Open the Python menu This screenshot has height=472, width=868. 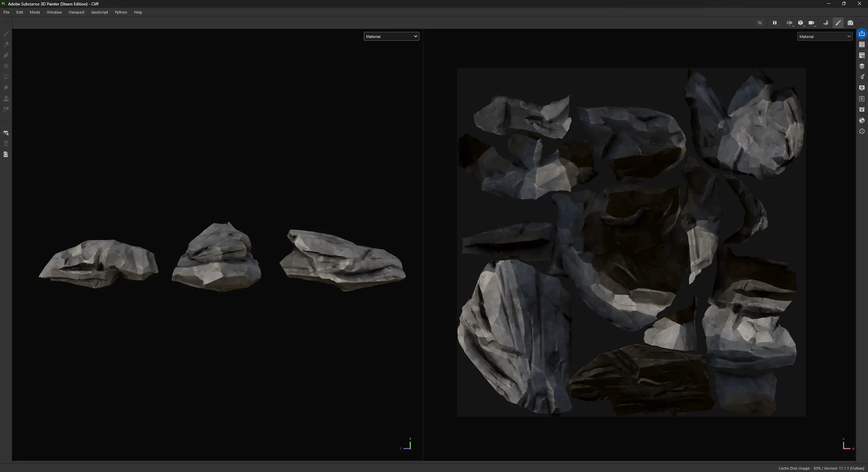click(121, 12)
